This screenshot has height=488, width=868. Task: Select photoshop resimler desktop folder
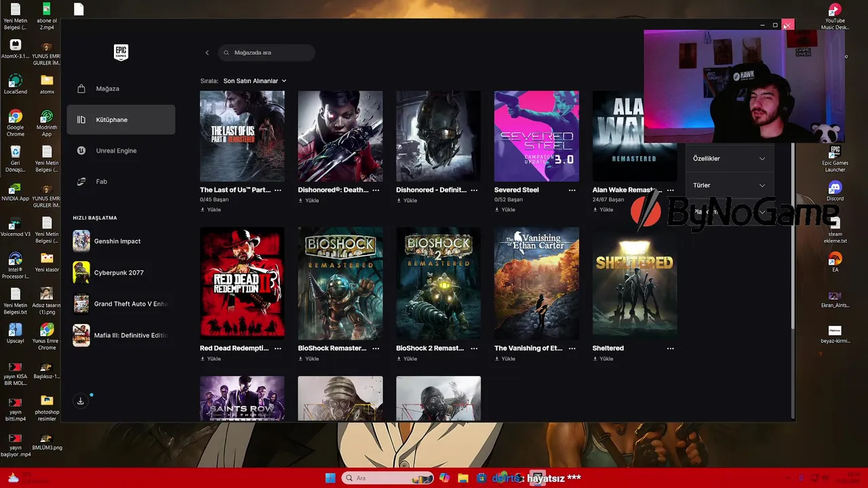click(x=47, y=408)
